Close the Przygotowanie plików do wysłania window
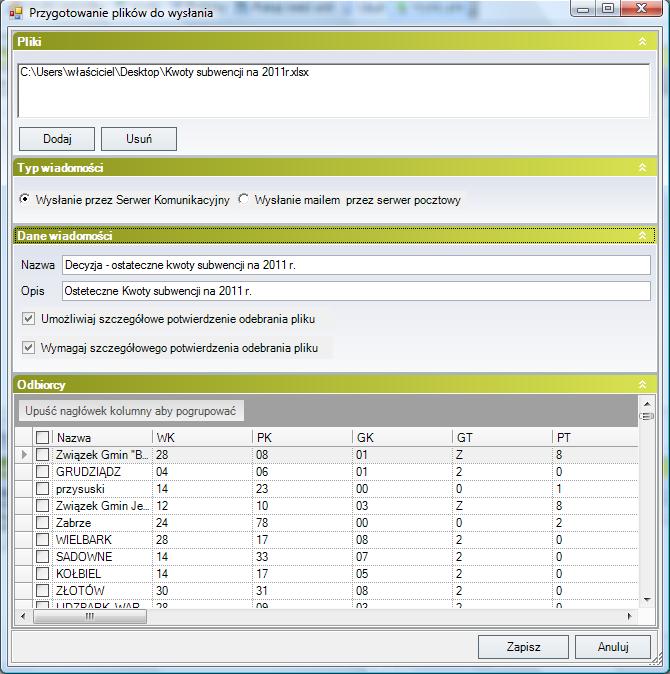This screenshot has height=674, width=670. (641, 8)
